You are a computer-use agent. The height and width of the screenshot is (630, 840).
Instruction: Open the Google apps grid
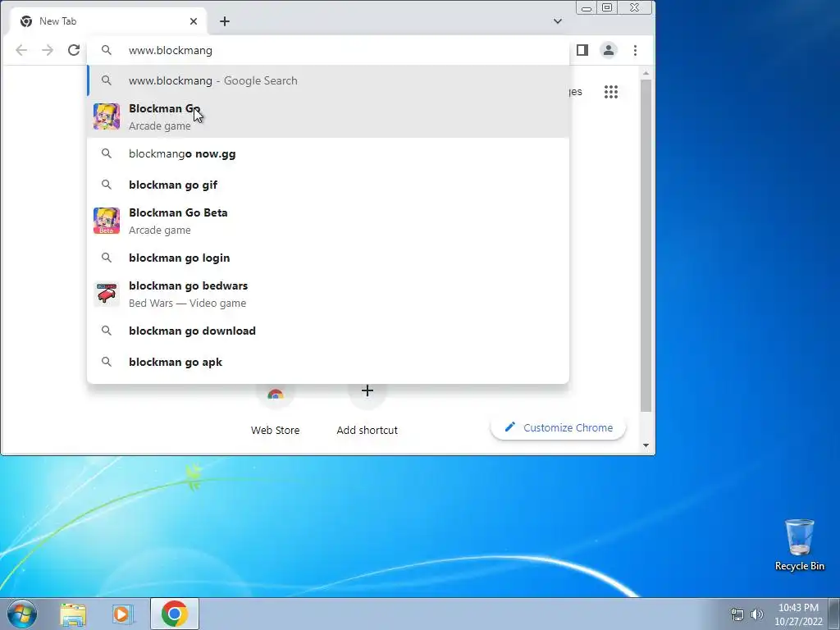click(x=611, y=92)
